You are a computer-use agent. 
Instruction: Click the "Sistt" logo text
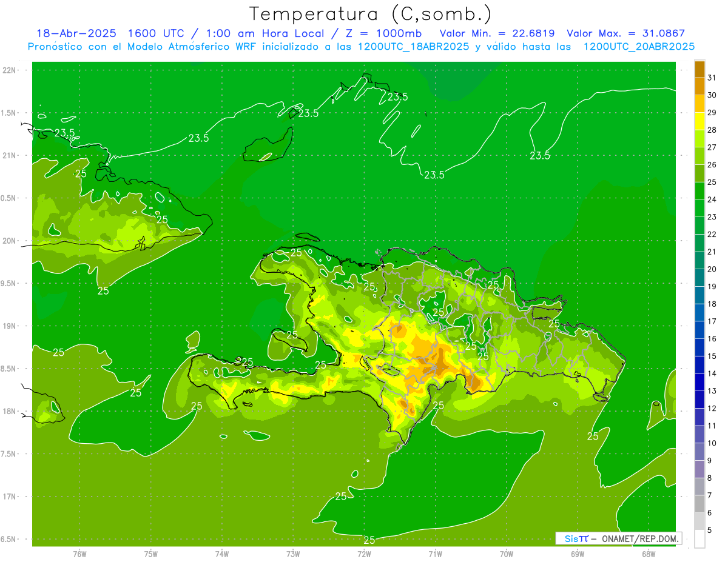[x=576, y=538]
